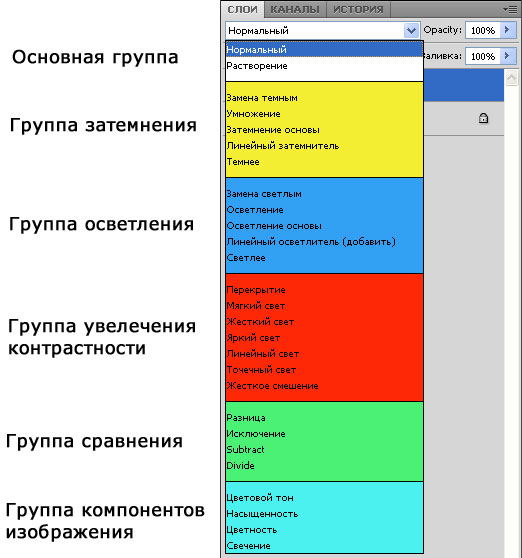Open the Layers panel options menu icon
This screenshot has width=522, height=558.
[x=511, y=9]
